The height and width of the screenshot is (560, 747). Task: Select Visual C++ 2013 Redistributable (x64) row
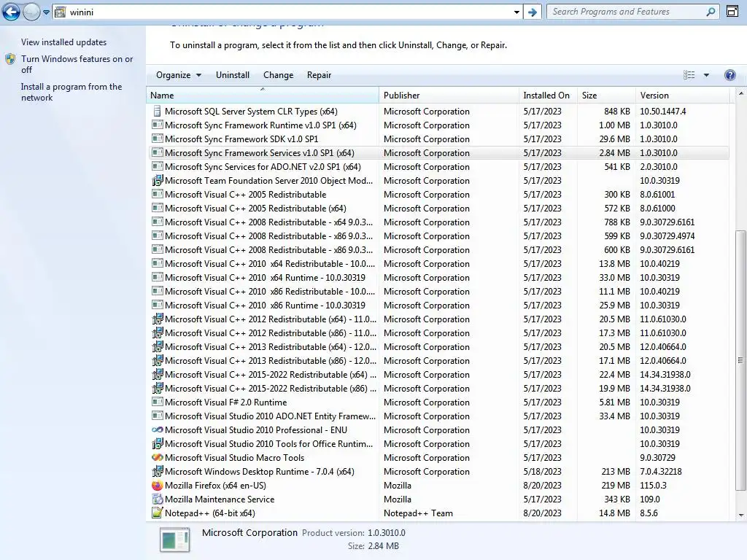[x=438, y=346]
